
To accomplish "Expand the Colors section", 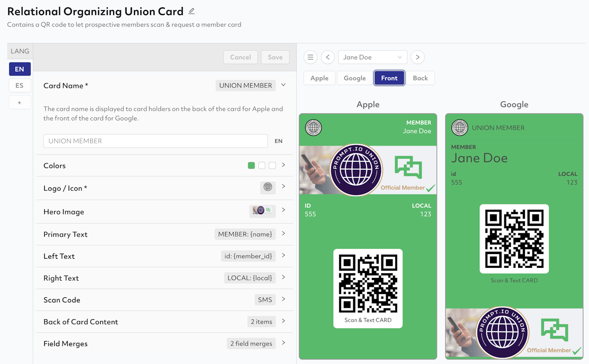I will [x=283, y=165].
